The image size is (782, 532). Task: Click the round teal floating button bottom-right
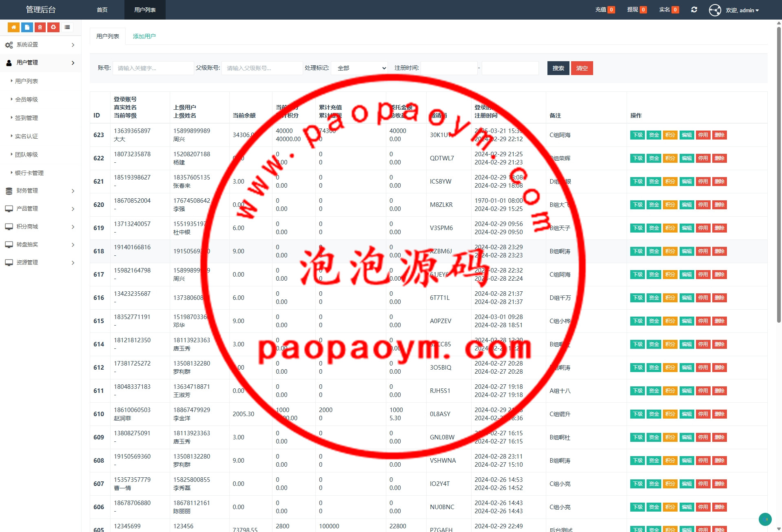tap(765, 519)
